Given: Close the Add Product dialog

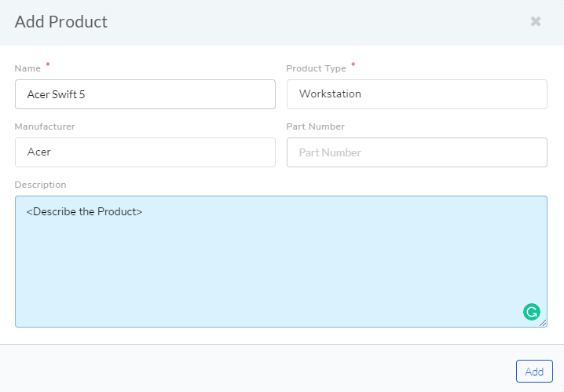Looking at the screenshot, I should click(x=536, y=21).
